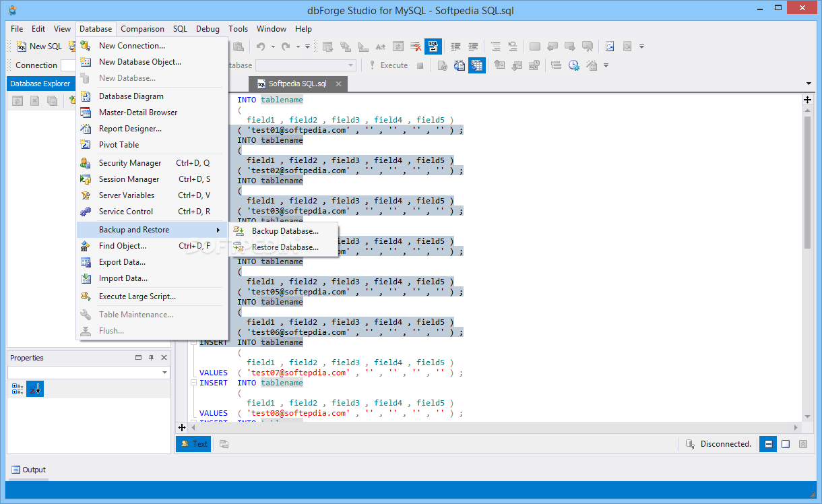
Task: Select Master-Detail Browser menu entry
Action: click(x=152, y=113)
